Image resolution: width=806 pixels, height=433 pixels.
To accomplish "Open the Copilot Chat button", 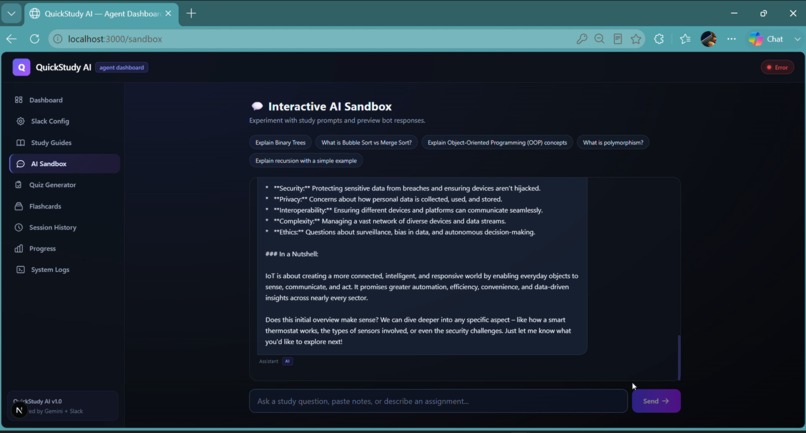I will tap(766, 39).
